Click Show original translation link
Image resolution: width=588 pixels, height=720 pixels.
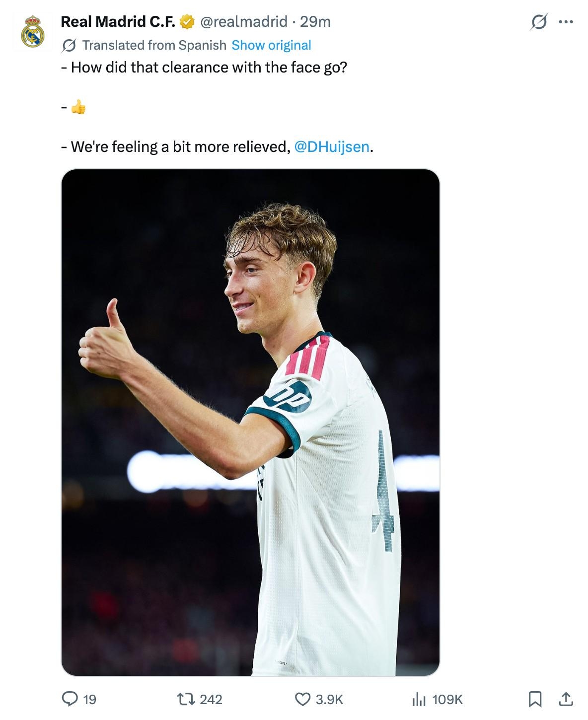click(x=271, y=45)
